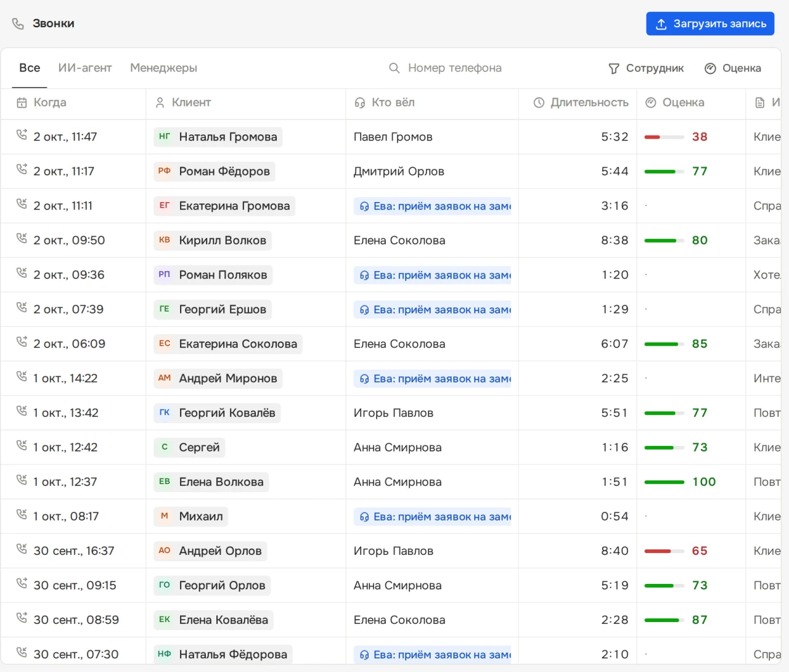Click the magnifier search icon
The image size is (789, 672).
point(394,68)
